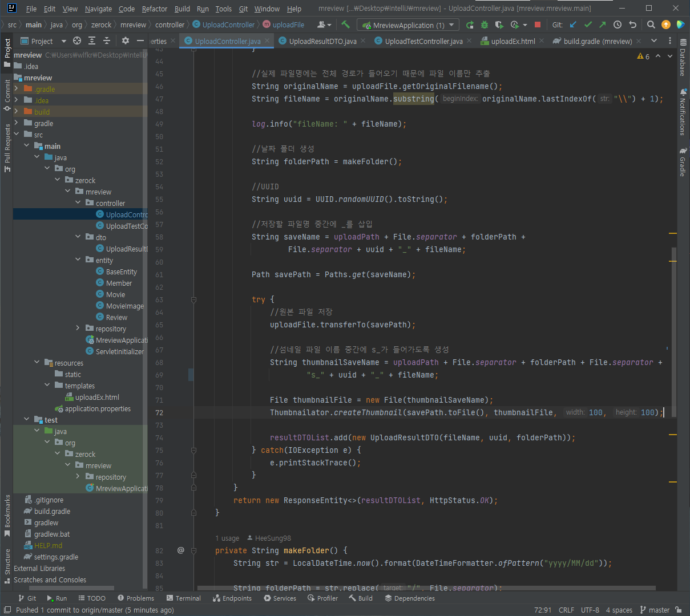Close the UploadResultDTO.java tab

(363, 41)
